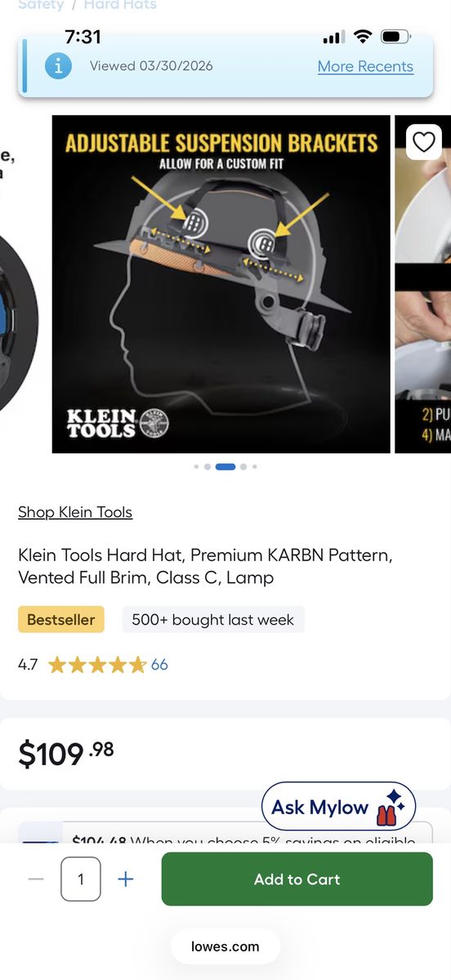Open Ask Mylow chat button
The width and height of the screenshot is (451, 980).
338,807
